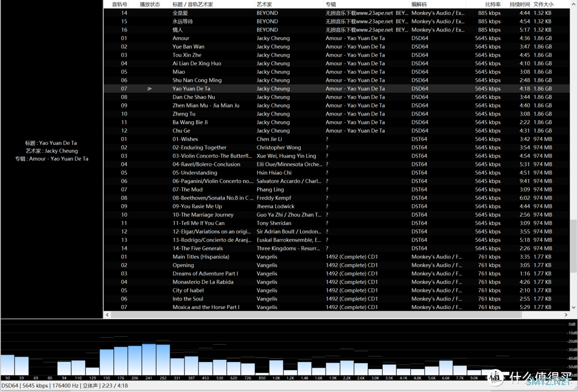Select the track 05-Understanding
The height and width of the screenshot is (392, 578).
(195, 173)
